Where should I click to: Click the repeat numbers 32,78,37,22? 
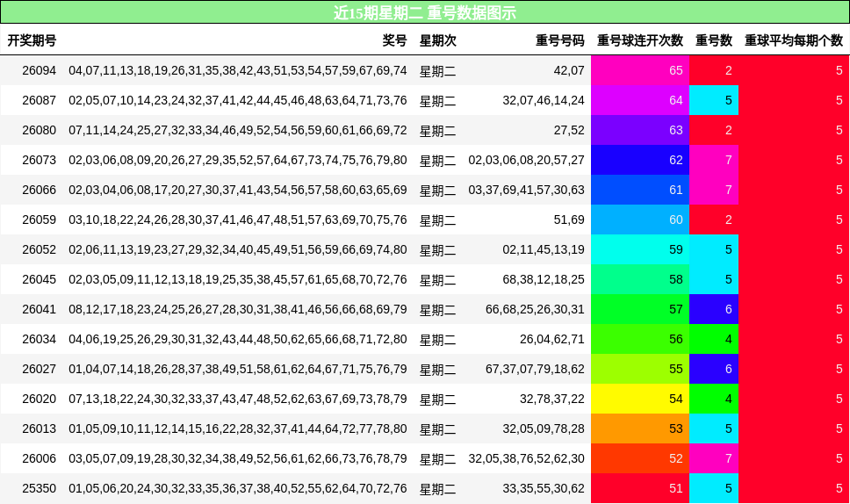551,399
